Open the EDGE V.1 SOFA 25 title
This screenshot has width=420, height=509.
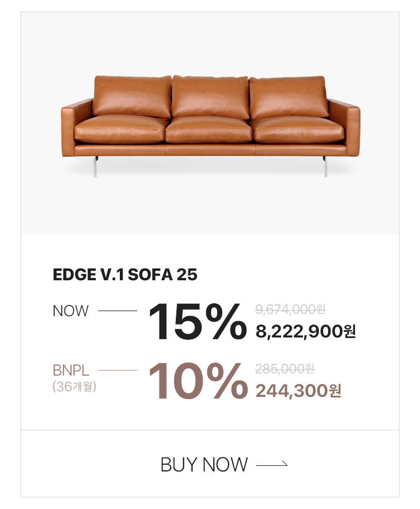click(125, 275)
